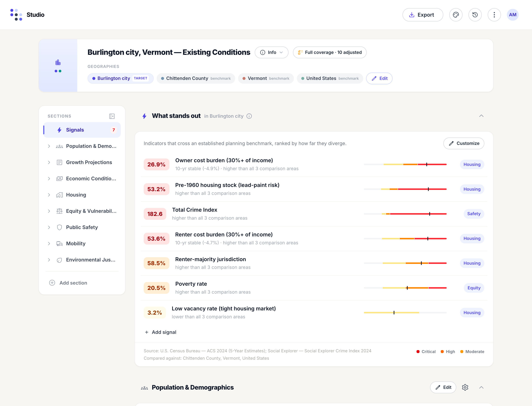Click Add section in sidebar
This screenshot has height=406, width=532.
pyautogui.click(x=68, y=283)
